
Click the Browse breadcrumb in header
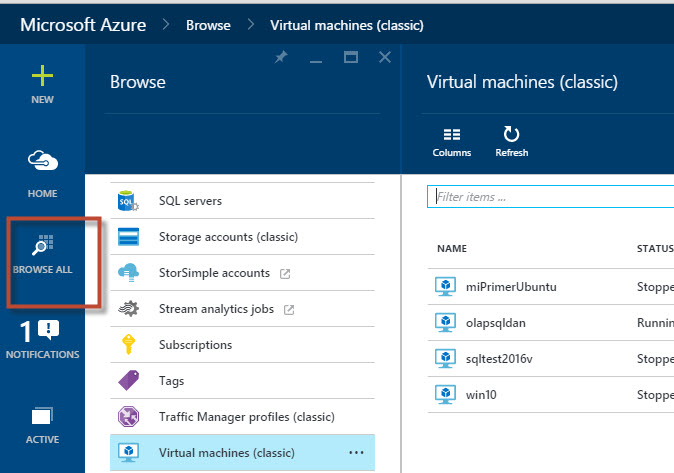pyautogui.click(x=208, y=24)
